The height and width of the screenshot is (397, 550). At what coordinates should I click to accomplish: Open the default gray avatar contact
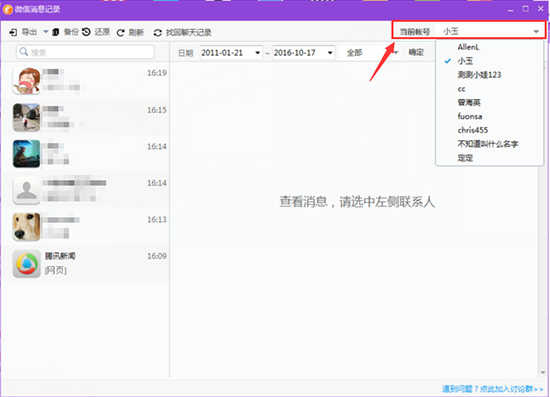(85, 190)
